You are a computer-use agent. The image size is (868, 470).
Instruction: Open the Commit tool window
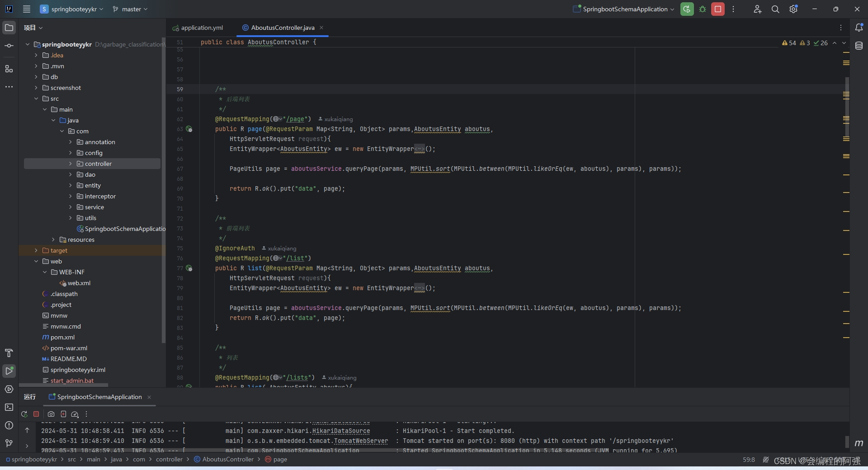point(9,46)
